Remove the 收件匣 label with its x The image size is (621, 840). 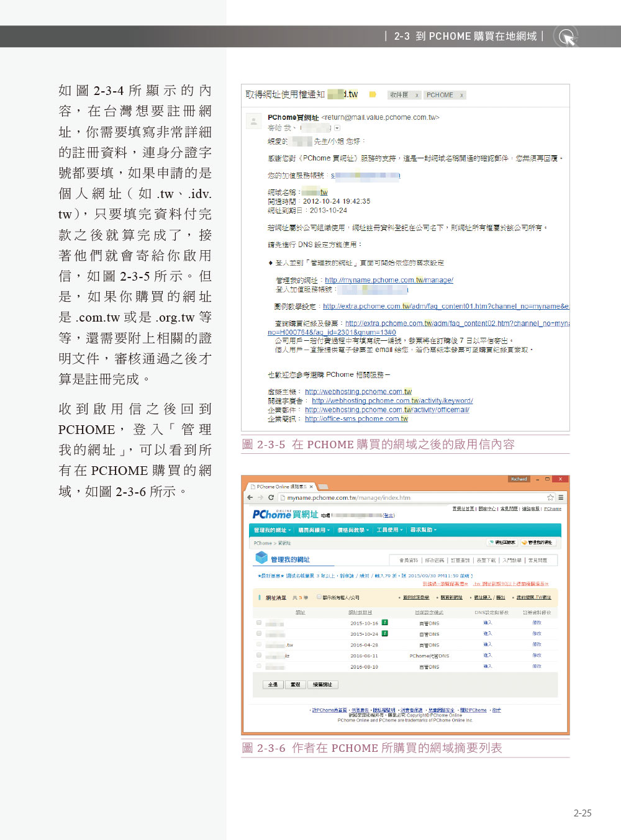pyautogui.click(x=417, y=95)
